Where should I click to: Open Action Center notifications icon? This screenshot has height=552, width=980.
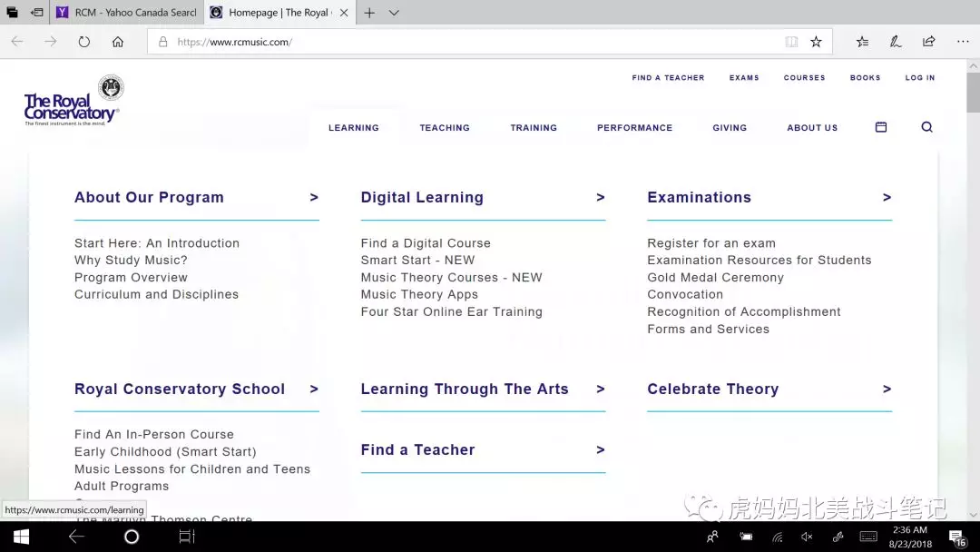pyautogui.click(x=956, y=537)
